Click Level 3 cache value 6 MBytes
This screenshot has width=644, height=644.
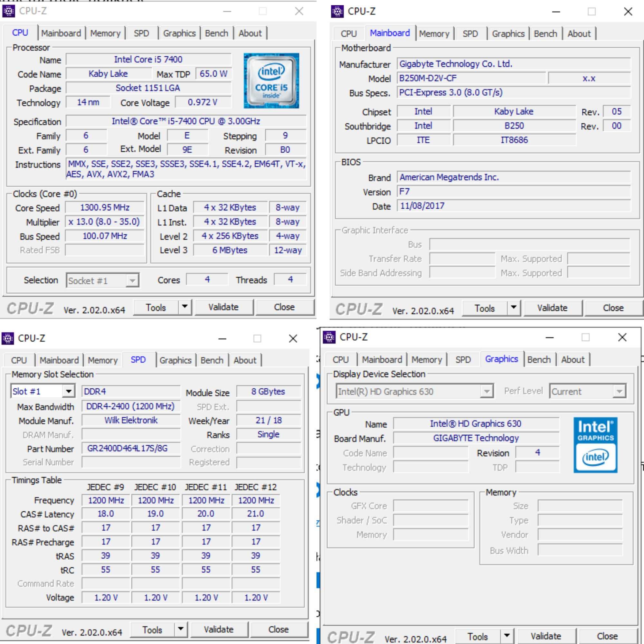[230, 250]
